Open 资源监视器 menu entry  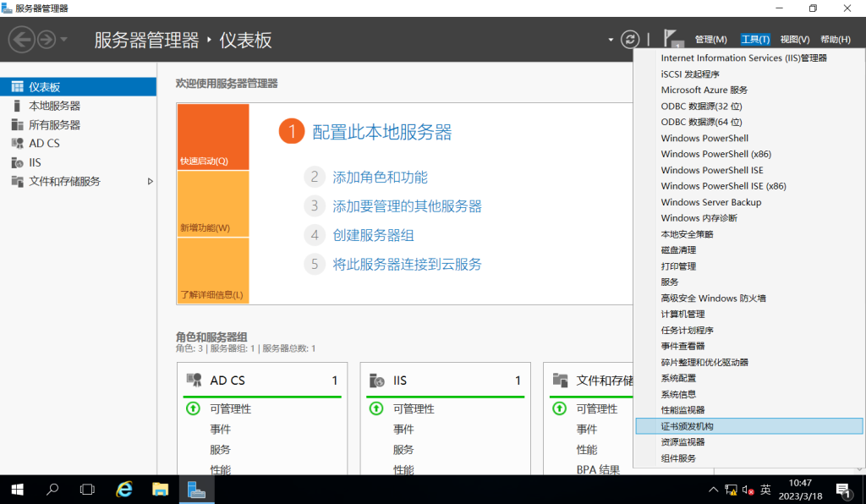[749, 442]
